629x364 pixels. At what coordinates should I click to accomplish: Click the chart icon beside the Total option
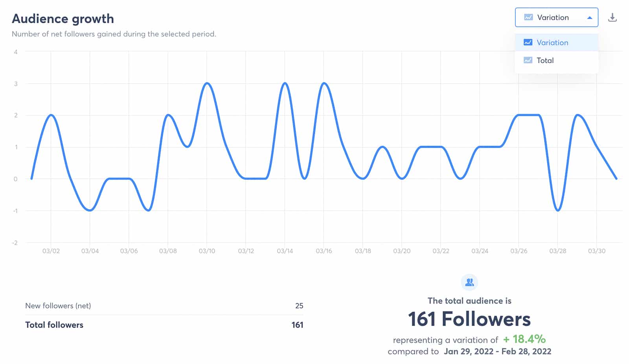coord(528,60)
